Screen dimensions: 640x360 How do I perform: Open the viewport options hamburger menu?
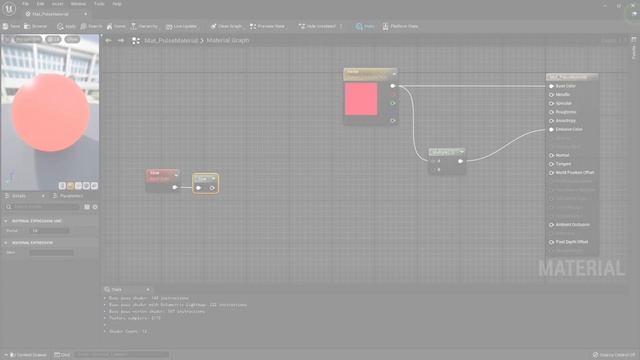[7, 39]
